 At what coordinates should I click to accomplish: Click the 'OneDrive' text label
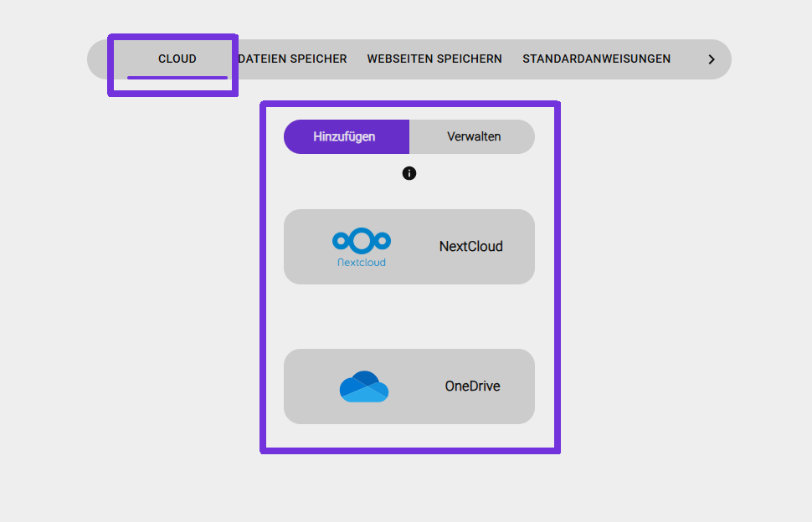point(472,386)
